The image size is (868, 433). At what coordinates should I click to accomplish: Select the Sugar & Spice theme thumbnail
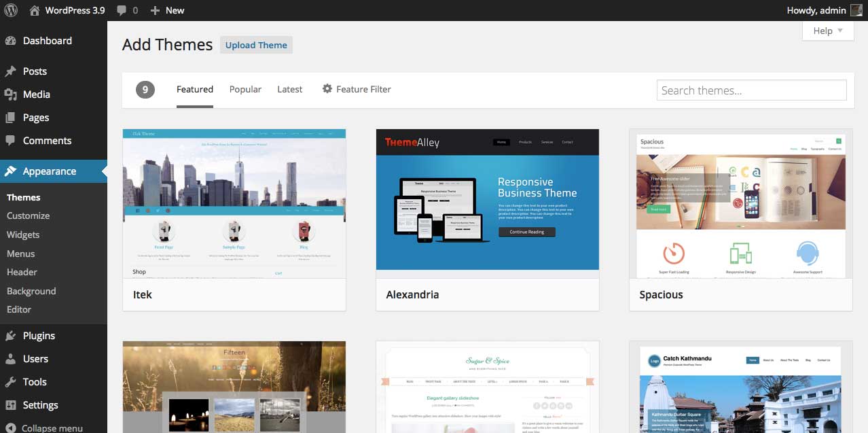(x=488, y=387)
